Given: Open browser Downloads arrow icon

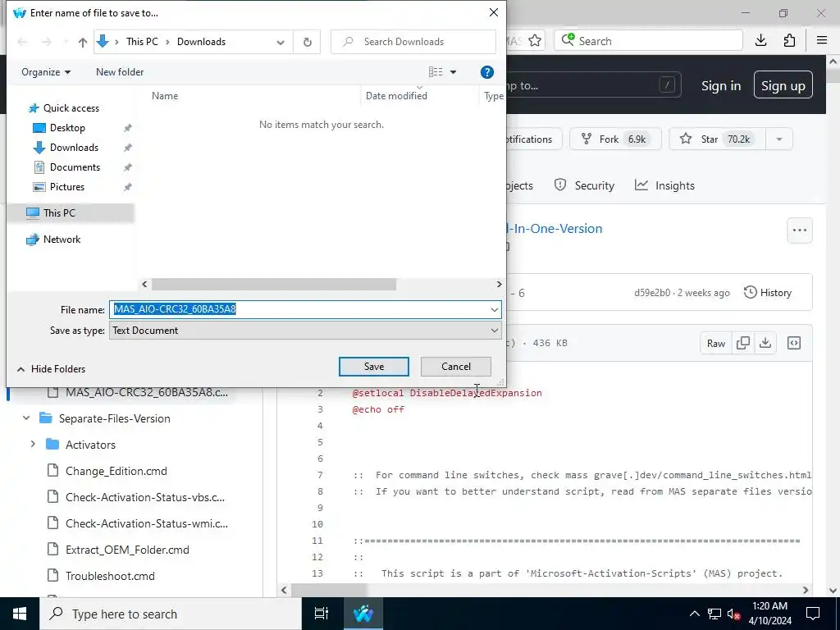Looking at the screenshot, I should [x=760, y=41].
